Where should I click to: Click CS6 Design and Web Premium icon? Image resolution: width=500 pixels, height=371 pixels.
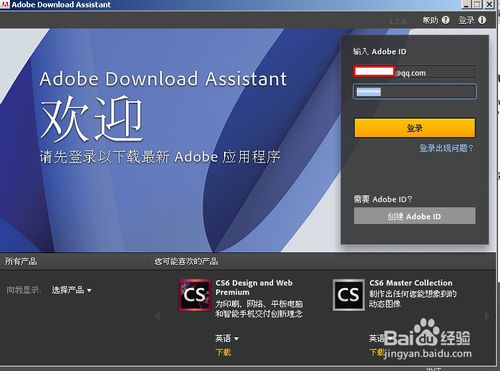pos(195,295)
